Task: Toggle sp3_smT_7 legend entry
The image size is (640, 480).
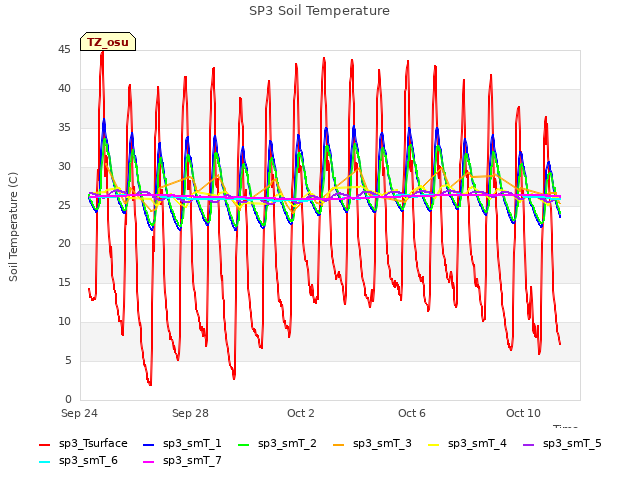Action: pyautogui.click(x=182, y=461)
